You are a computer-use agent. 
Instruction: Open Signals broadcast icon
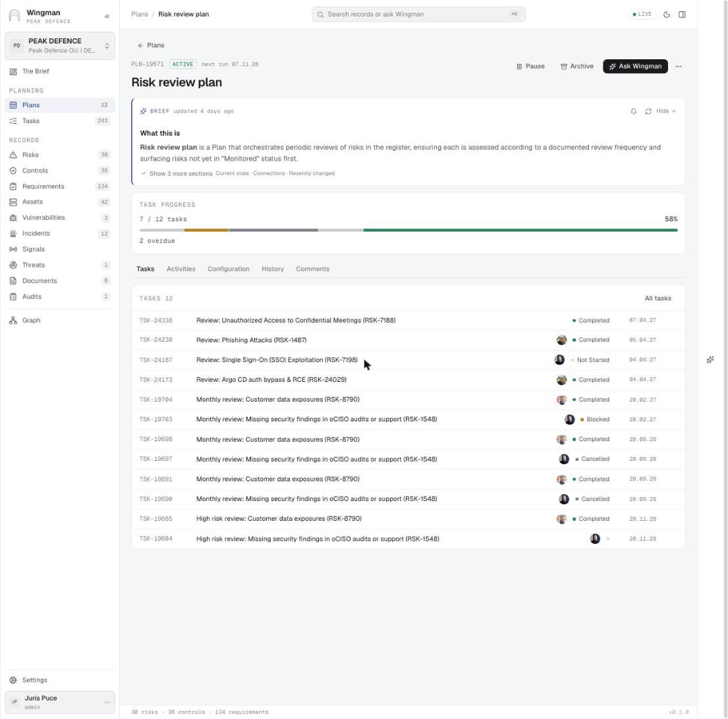[x=13, y=250]
